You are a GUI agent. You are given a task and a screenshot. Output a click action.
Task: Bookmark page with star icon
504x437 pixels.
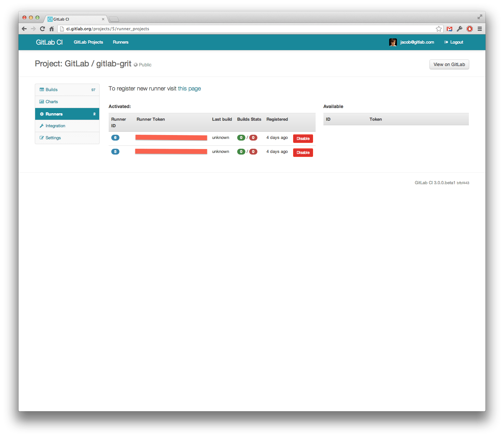439,29
